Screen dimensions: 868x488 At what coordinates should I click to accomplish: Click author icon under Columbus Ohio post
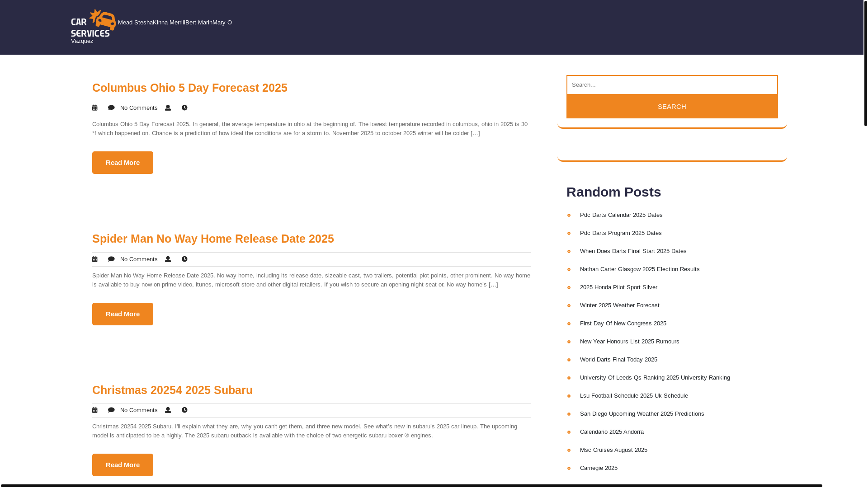click(x=168, y=108)
